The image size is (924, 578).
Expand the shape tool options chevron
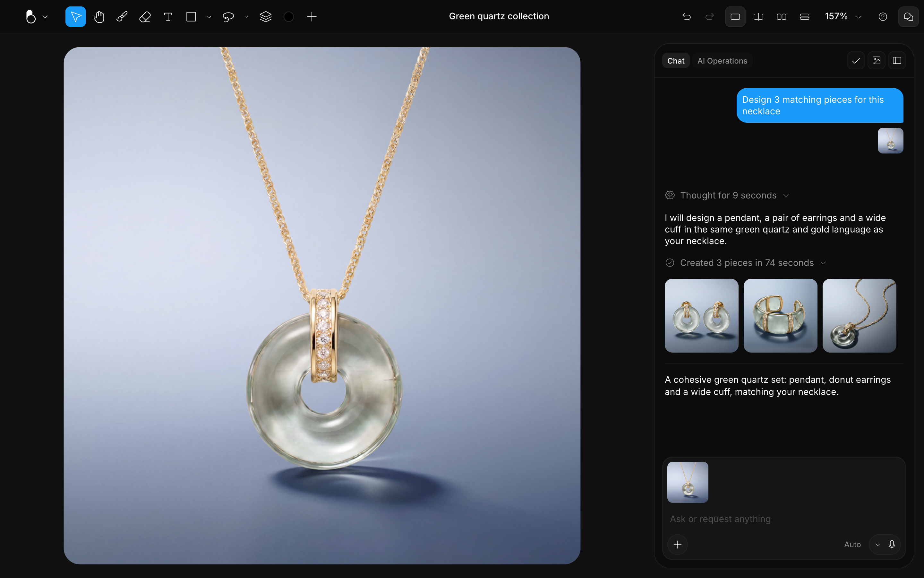point(209,17)
